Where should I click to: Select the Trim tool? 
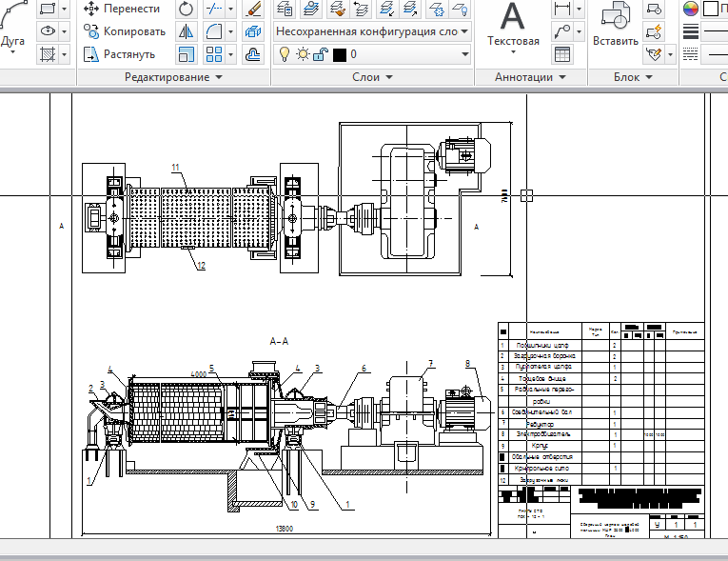[x=214, y=9]
